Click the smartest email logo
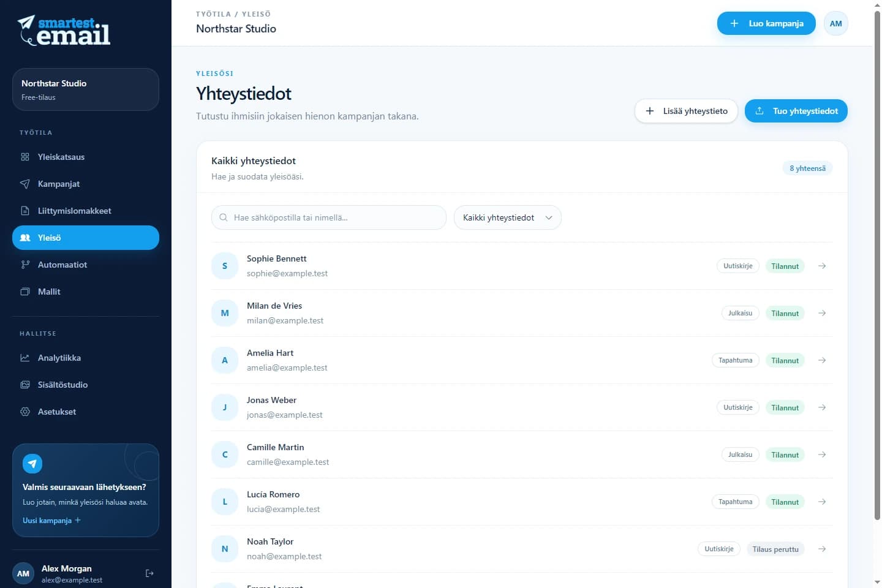This screenshot has width=882, height=588. click(x=64, y=31)
